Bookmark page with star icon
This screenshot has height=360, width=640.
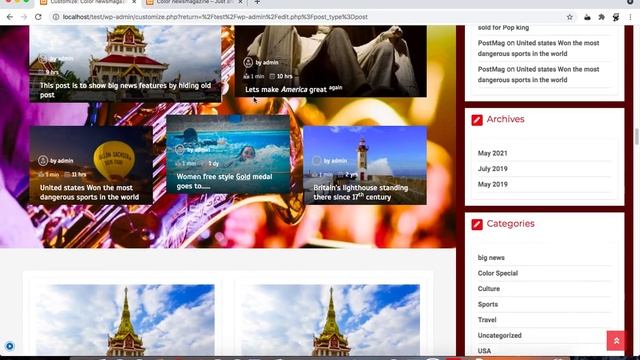[569, 17]
